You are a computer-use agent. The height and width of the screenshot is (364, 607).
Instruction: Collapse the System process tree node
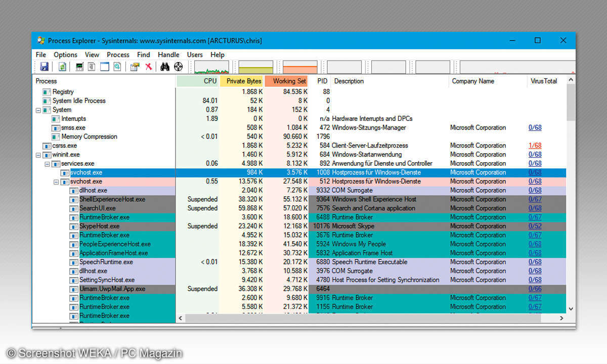click(x=38, y=110)
